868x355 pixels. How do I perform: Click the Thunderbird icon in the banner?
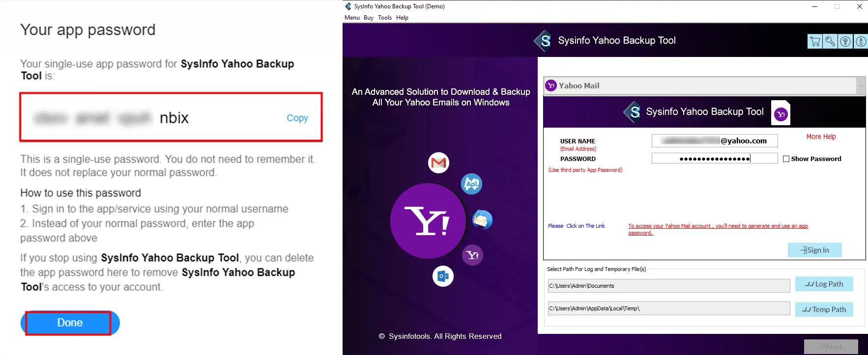point(482,219)
